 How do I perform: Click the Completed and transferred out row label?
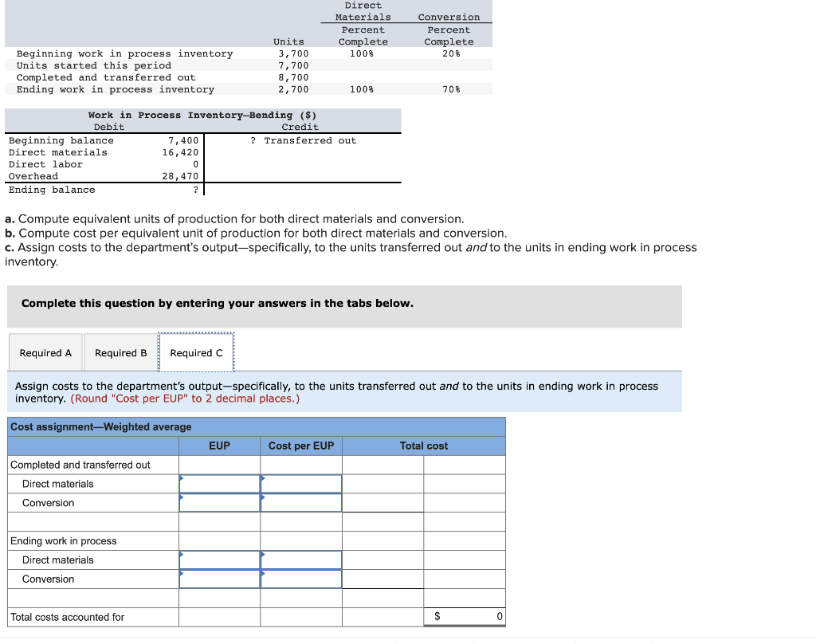click(x=80, y=465)
